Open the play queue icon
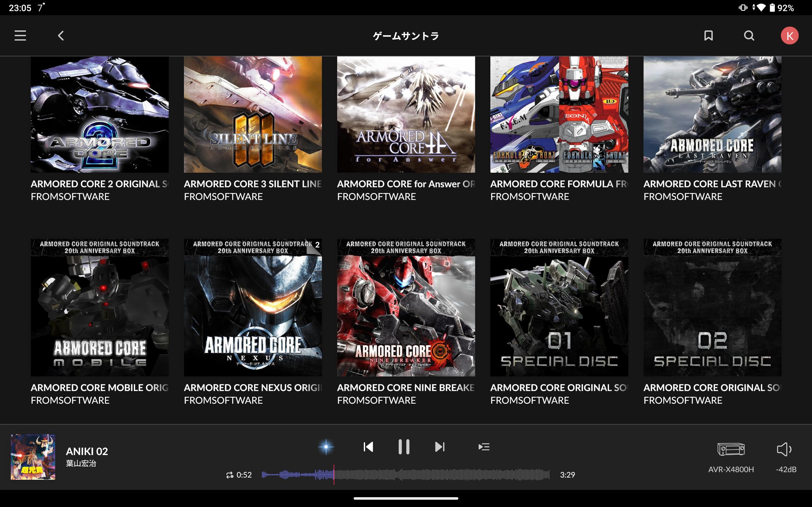812x507 pixels. click(x=483, y=447)
